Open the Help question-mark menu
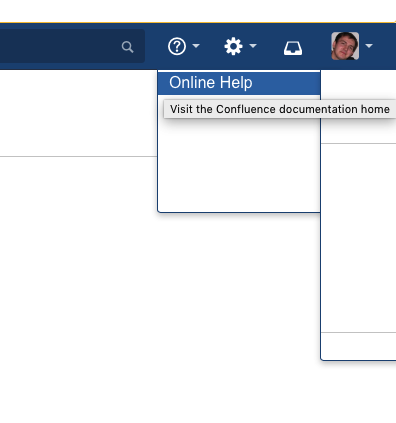 177,46
